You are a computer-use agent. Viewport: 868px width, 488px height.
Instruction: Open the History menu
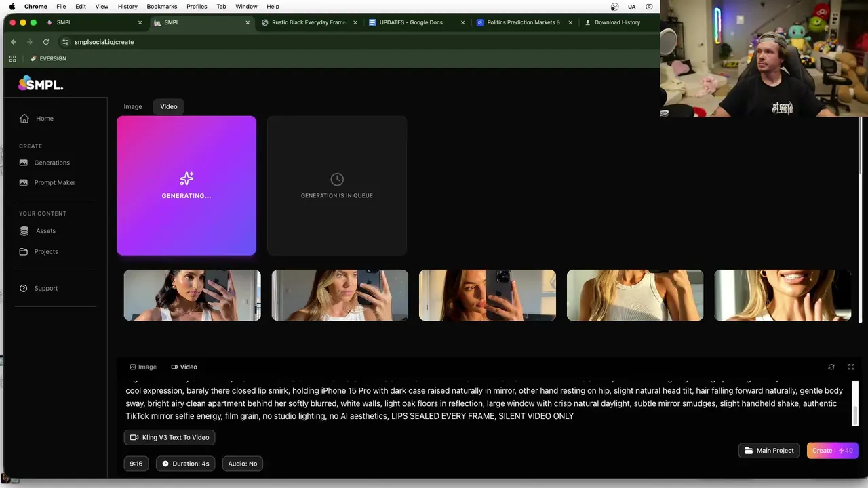tap(127, 6)
